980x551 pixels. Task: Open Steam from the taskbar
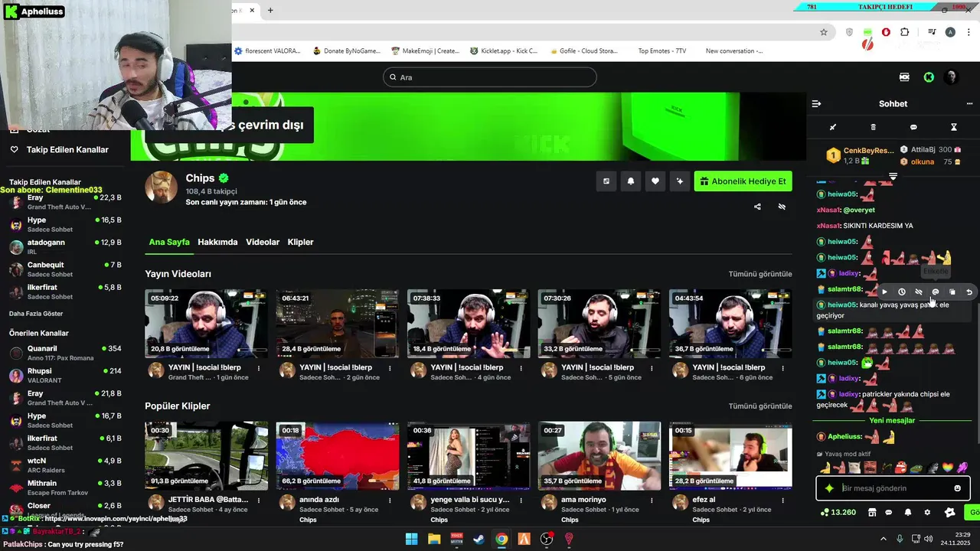point(479,539)
